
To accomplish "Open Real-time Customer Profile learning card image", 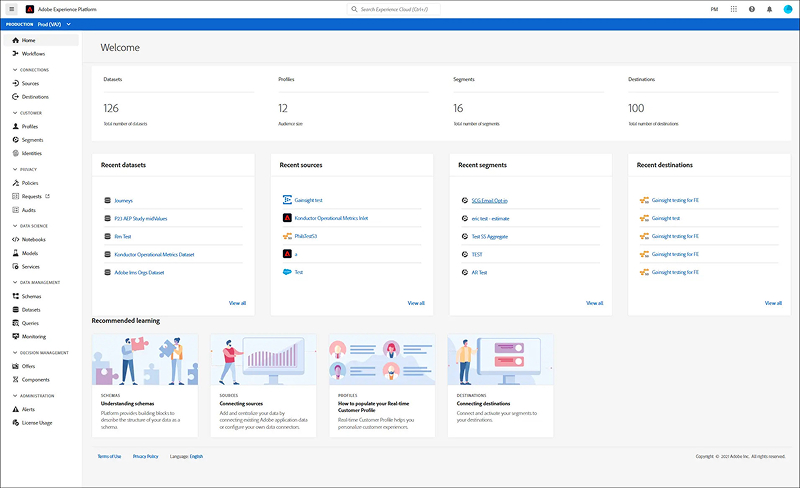I will [382, 359].
